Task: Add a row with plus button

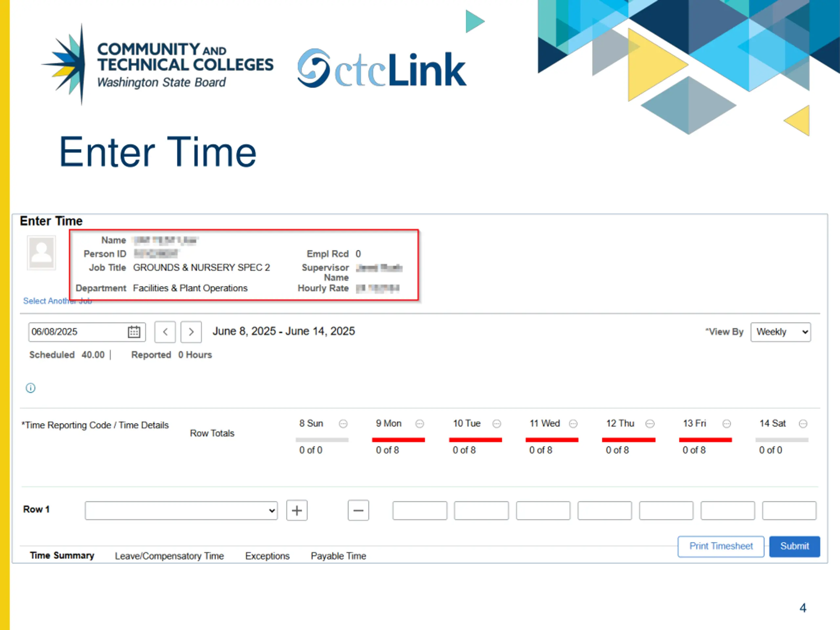Action: click(297, 510)
